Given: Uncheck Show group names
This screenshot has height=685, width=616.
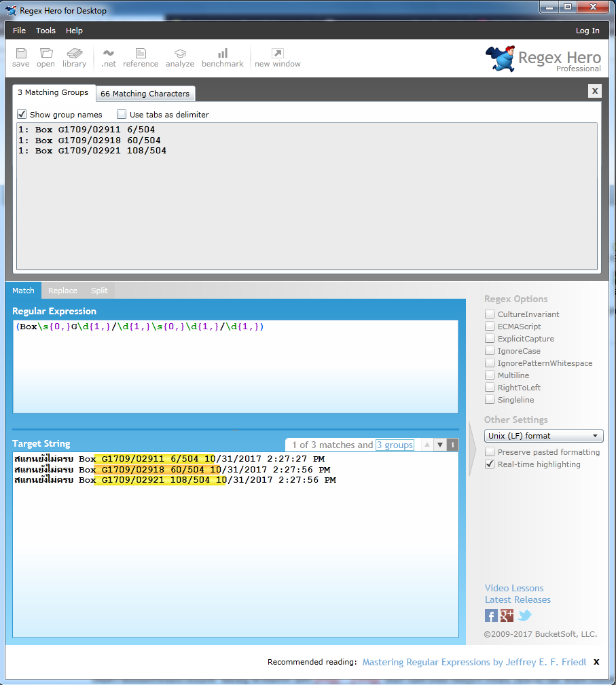Looking at the screenshot, I should [x=22, y=115].
